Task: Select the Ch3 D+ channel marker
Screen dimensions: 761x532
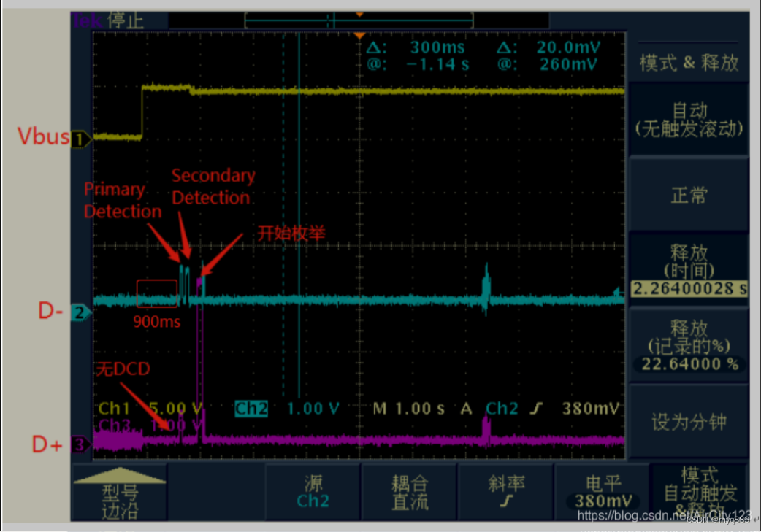Action: click(80, 445)
